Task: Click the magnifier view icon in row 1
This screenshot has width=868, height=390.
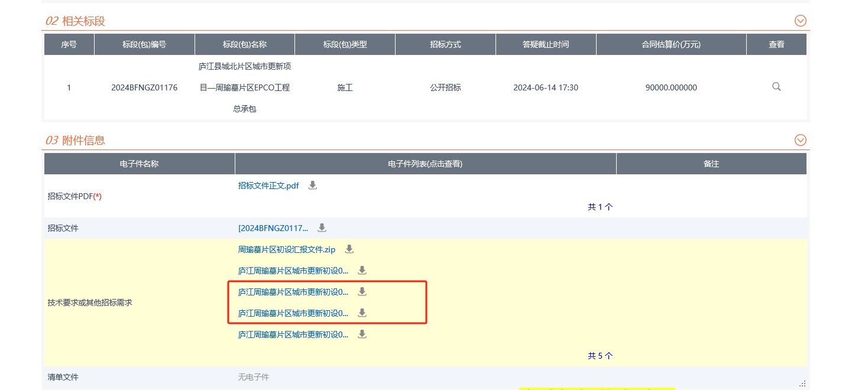Action: pos(776,87)
